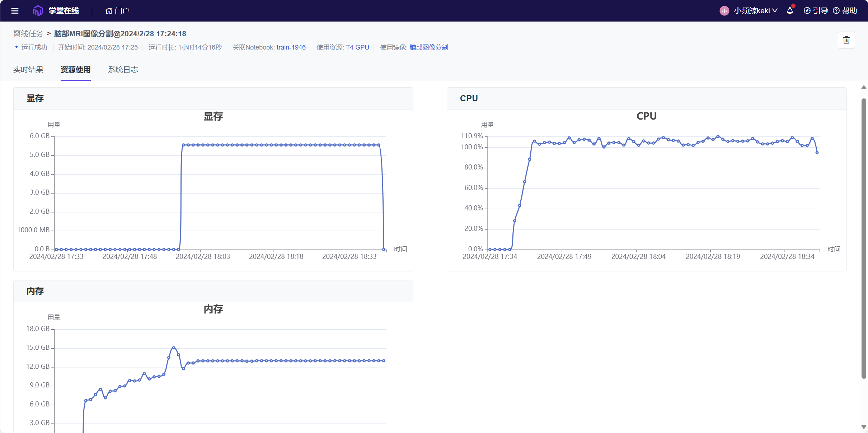This screenshot has width=868, height=433.
Task: Open the hamburger menu icon
Action: [x=15, y=11]
